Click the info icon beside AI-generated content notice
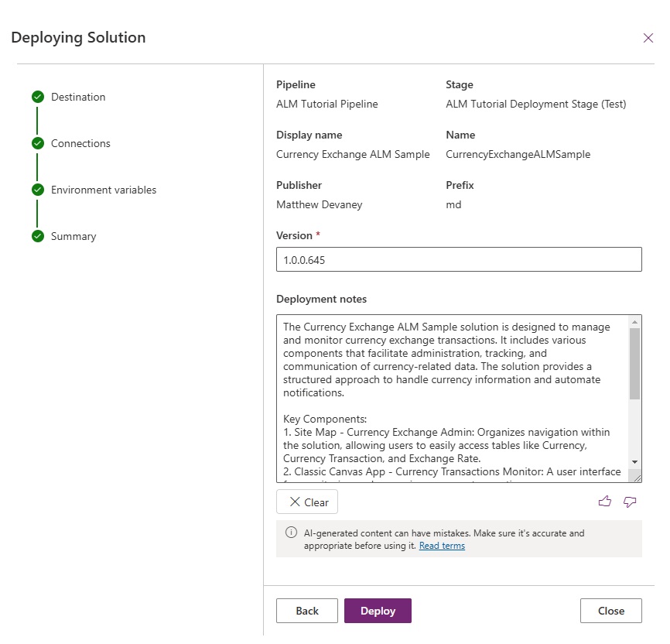The image size is (670, 644). coord(291,533)
